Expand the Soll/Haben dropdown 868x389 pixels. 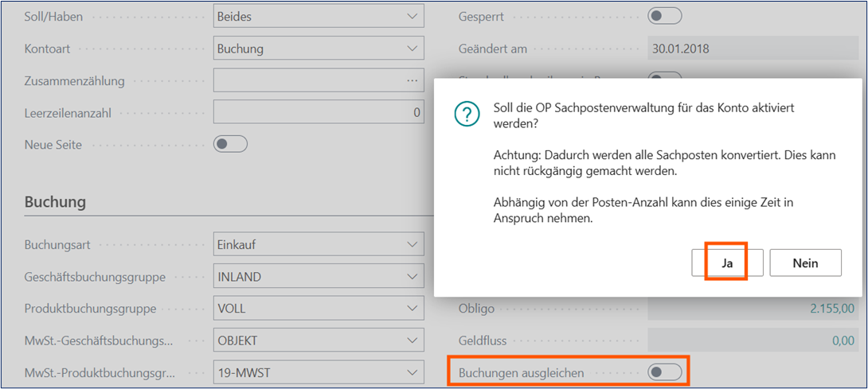pos(412,16)
